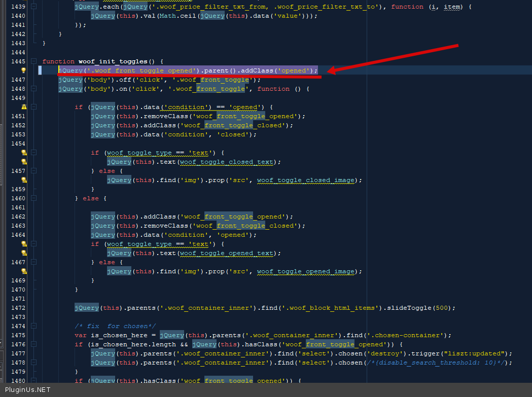Open hint icon next to first woof_toggle_type == 'text'
Image resolution: width=532 pixels, height=397 pixels.
point(23,153)
